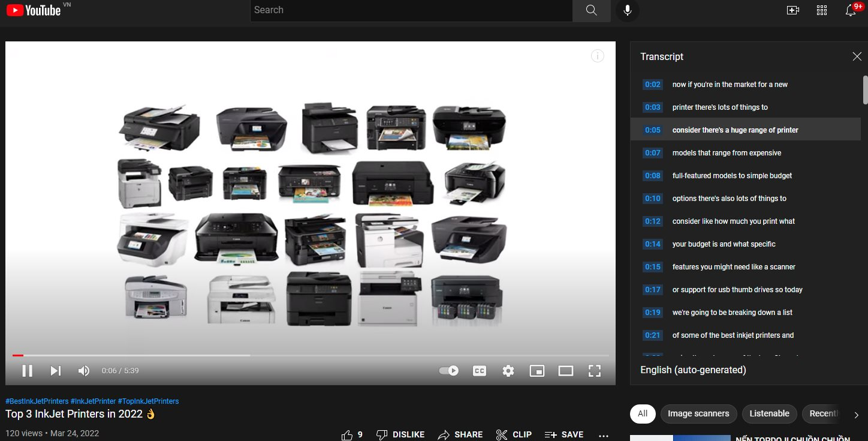The image size is (868, 441).
Task: Click the CLIP button
Action: pos(514,434)
